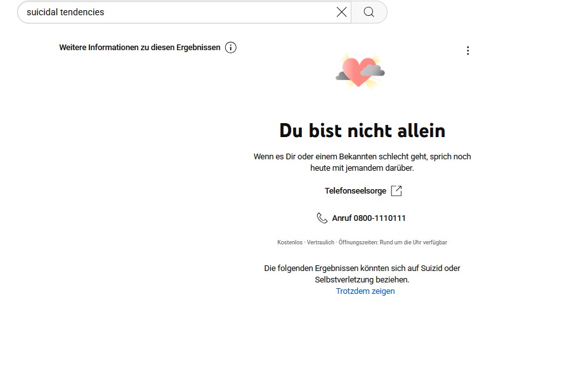Image resolution: width=588 pixels, height=377 pixels.
Task: Click 'Trotzdem zeigen' to show results anyway
Action: click(x=365, y=291)
